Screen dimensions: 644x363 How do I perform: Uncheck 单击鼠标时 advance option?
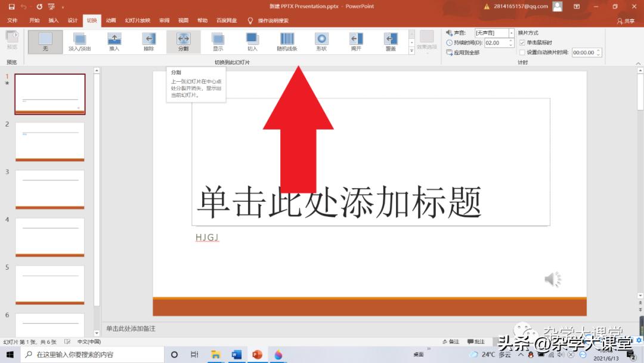[522, 42]
